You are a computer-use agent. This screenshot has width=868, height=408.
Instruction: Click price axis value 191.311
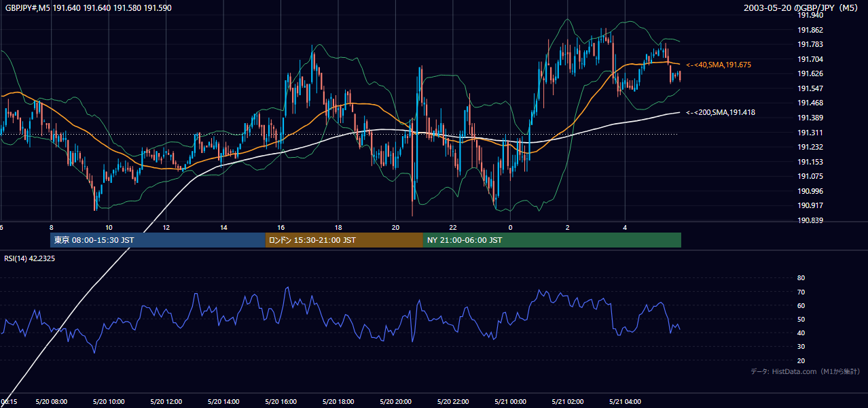pyautogui.click(x=810, y=133)
